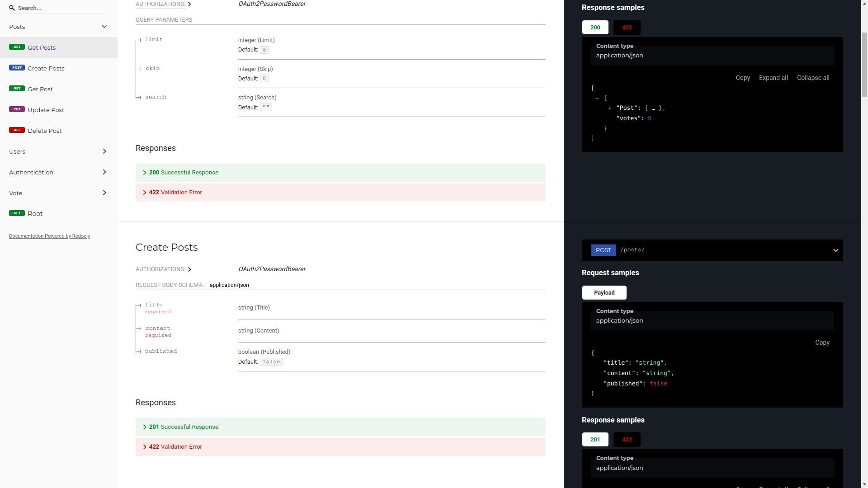Open the Root GET endpoint

[35, 214]
